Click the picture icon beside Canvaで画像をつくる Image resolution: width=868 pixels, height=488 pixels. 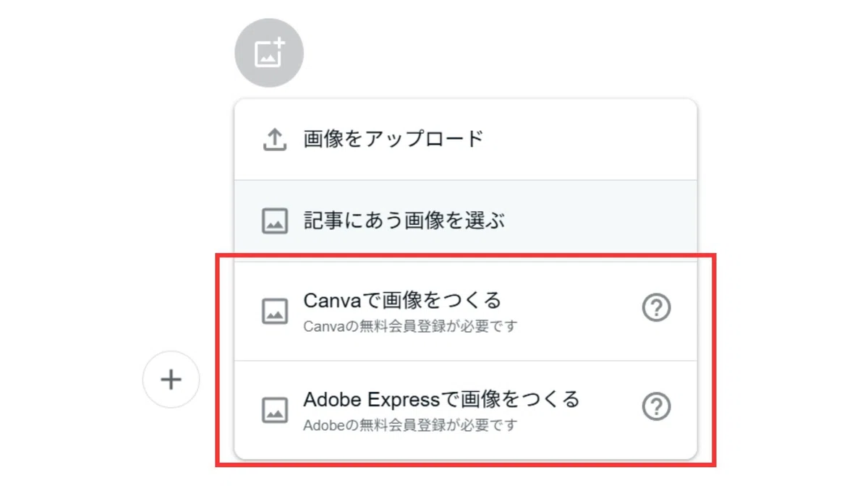point(274,311)
